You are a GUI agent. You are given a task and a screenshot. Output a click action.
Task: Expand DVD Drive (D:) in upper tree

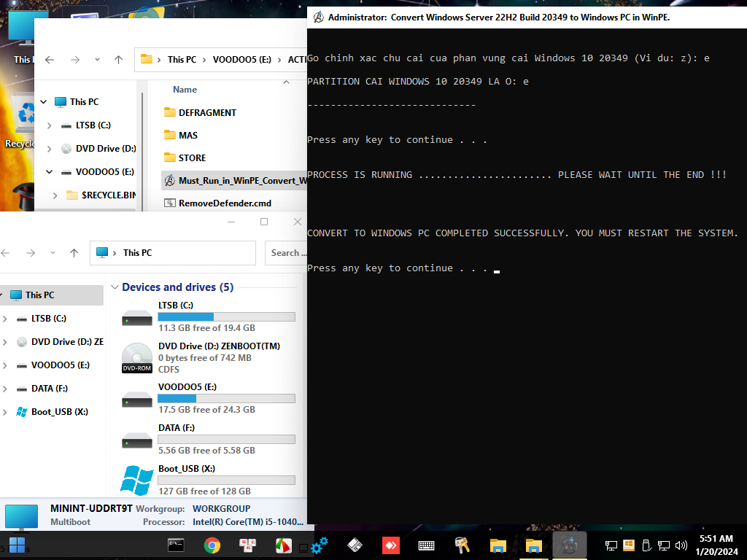(50, 149)
